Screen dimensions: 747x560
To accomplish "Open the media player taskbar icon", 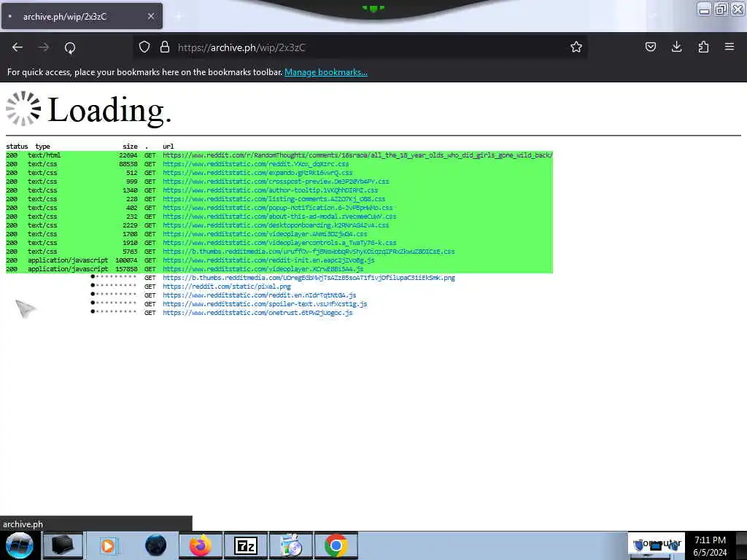I will click(x=108, y=545).
